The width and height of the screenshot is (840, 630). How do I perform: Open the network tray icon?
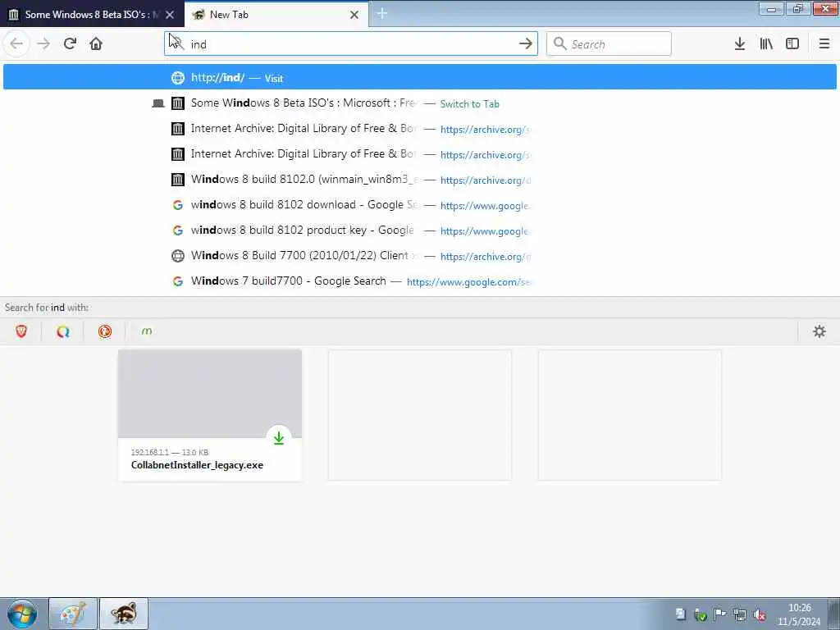[740, 615]
